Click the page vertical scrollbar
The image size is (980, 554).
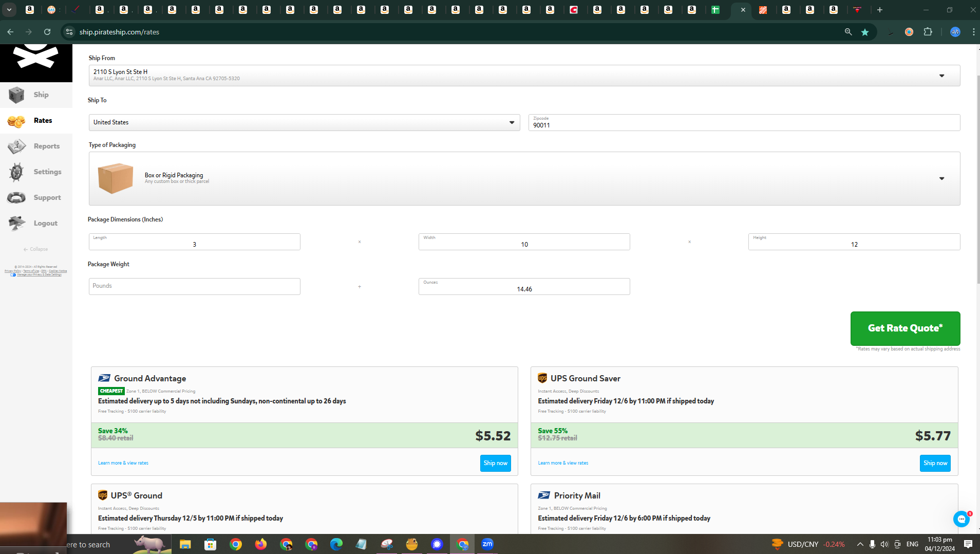977,180
